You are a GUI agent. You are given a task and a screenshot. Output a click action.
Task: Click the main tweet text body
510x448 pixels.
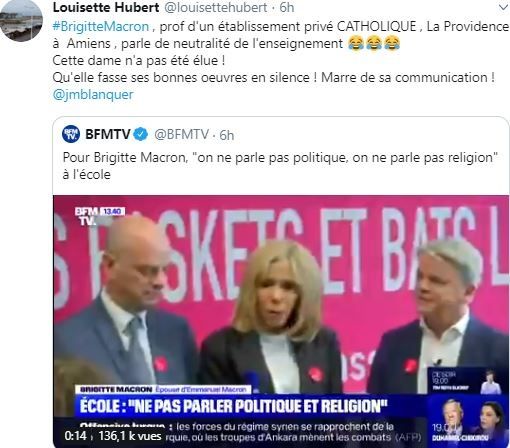click(x=280, y=60)
